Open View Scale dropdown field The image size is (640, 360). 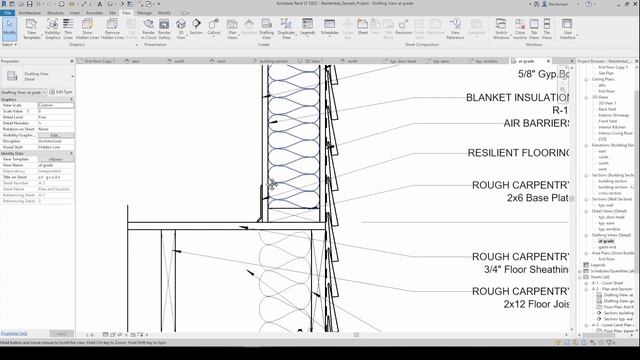56,105
